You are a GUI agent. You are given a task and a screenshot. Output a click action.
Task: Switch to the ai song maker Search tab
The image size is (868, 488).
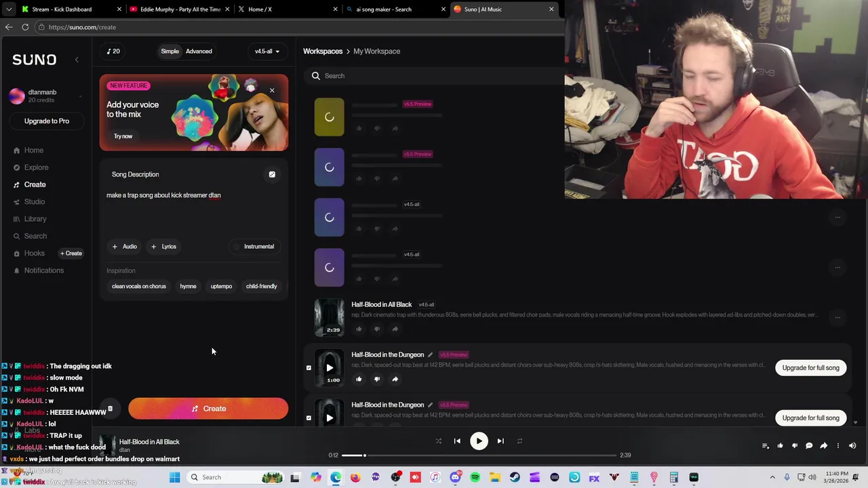395,9
